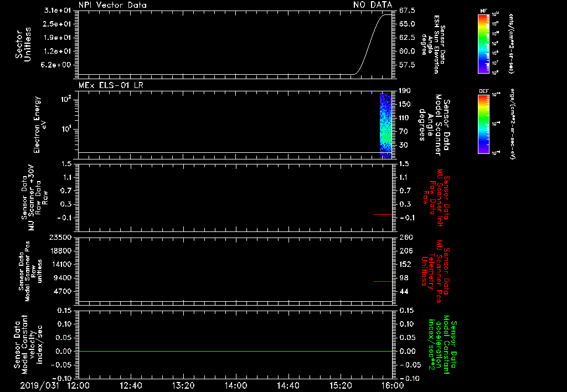This screenshot has width=567, height=392.
Task: Click the 15:20 time tick label
Action: coord(340,385)
